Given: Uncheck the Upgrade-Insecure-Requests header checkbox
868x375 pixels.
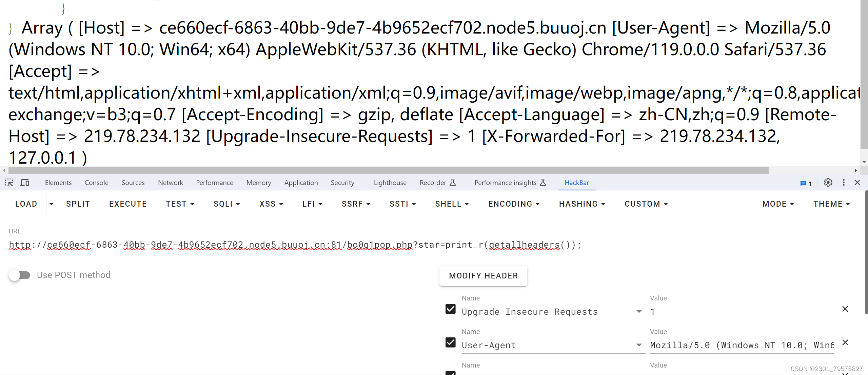Looking at the screenshot, I should click(450, 309).
